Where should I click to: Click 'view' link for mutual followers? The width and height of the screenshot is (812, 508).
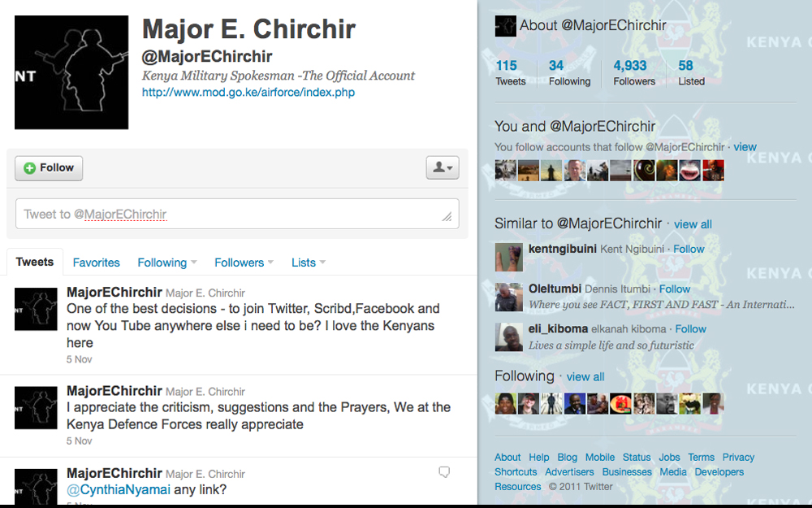coord(745,146)
